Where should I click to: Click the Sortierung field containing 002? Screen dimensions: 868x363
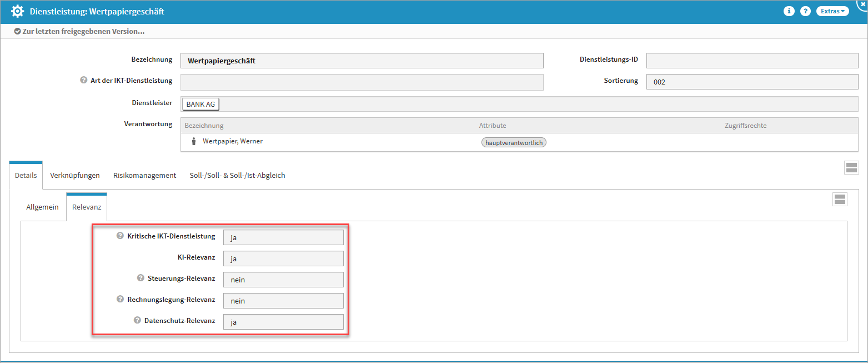(x=752, y=82)
